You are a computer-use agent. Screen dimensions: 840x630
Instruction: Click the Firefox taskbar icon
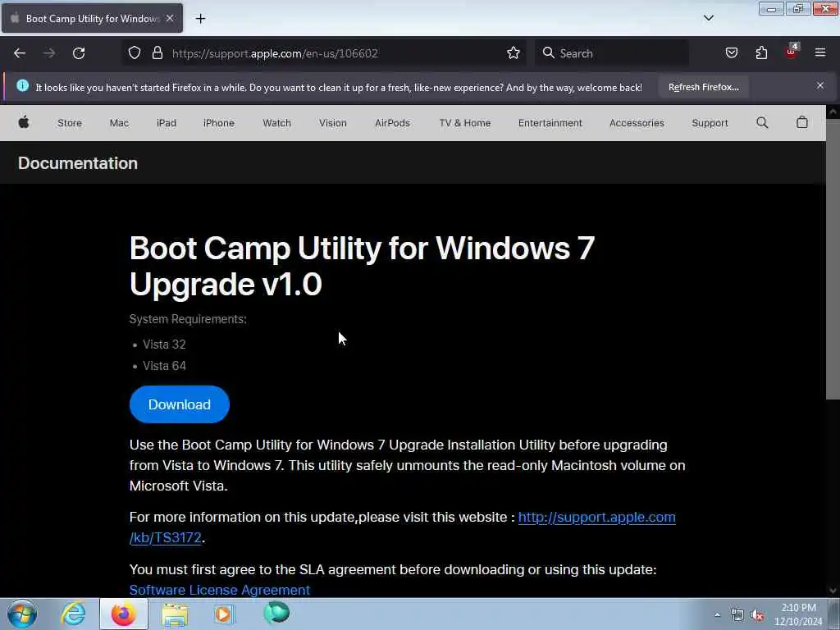(x=123, y=614)
